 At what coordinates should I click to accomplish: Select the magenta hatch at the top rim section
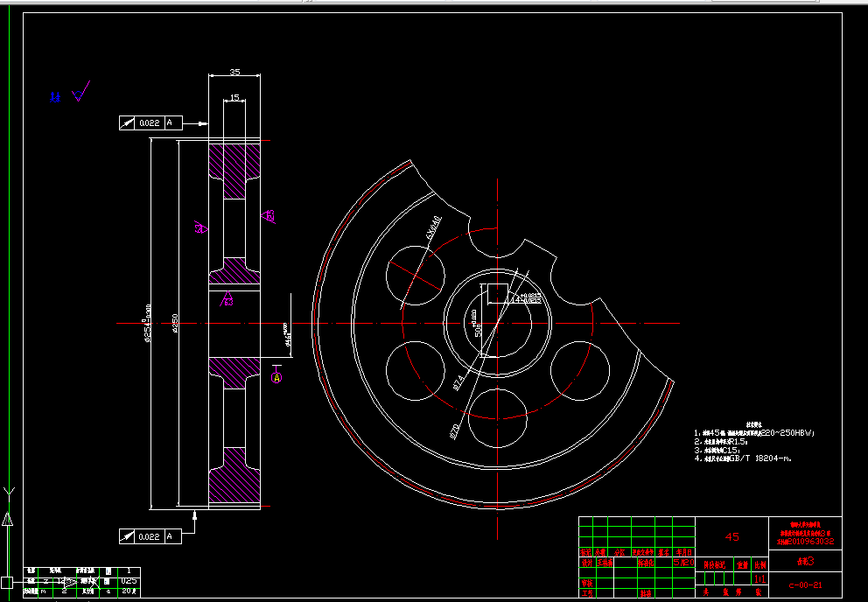tap(234, 171)
